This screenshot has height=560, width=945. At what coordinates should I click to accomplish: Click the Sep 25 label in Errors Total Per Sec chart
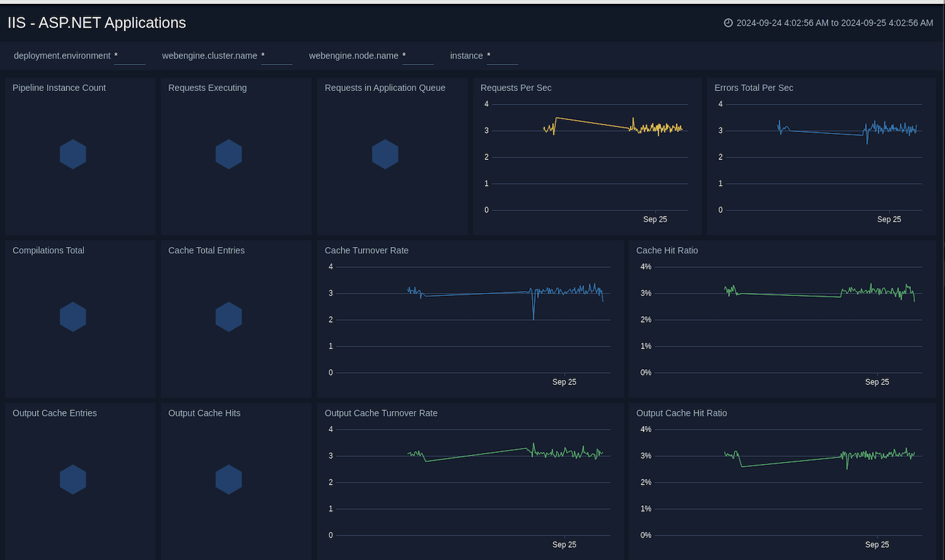pyautogui.click(x=889, y=219)
